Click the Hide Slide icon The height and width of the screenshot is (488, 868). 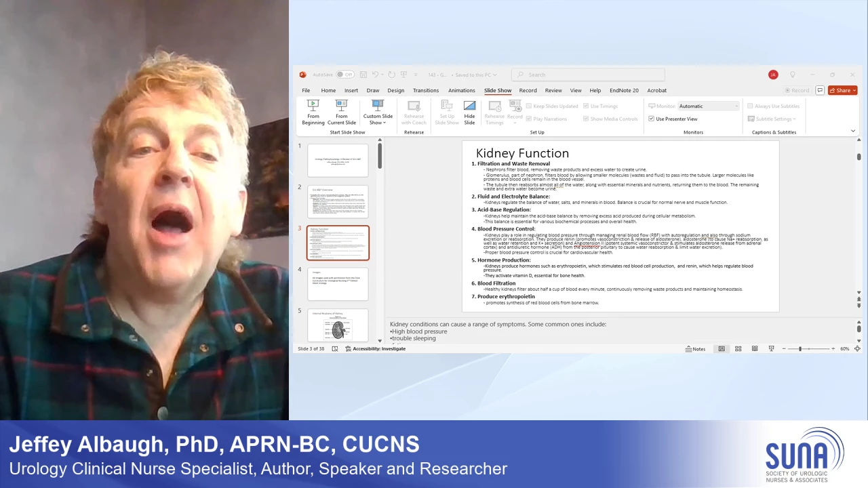pos(469,112)
